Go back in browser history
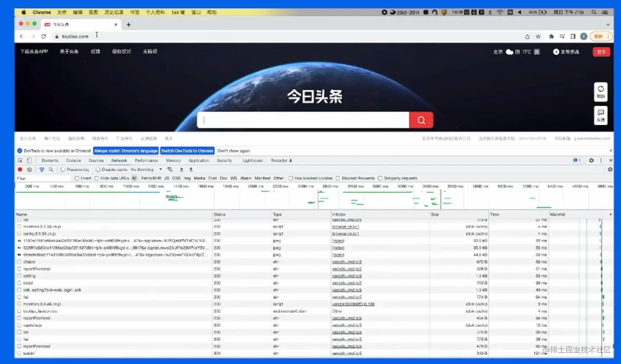Screen dimensions: 621x364 (x=22, y=37)
